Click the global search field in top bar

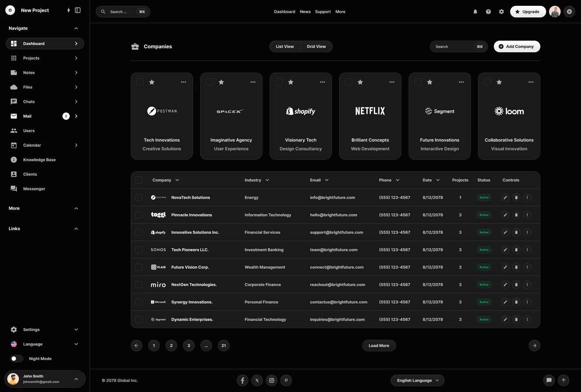(123, 12)
